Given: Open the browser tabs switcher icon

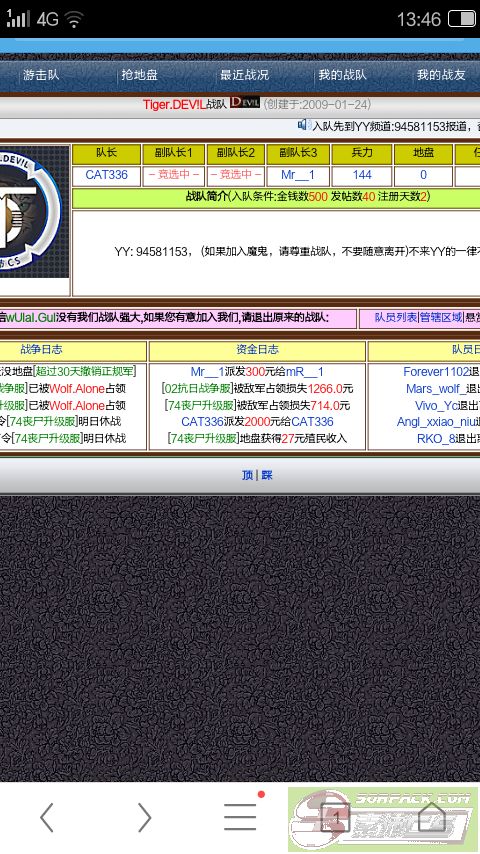Looking at the screenshot, I should (x=335, y=817).
